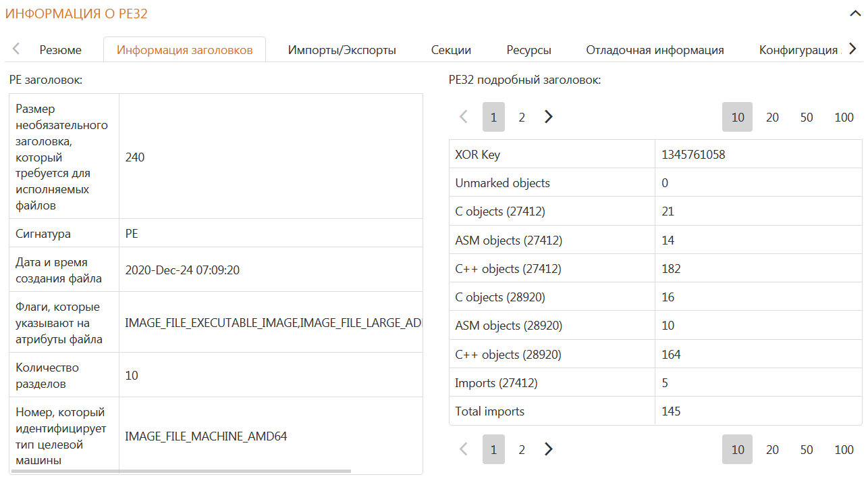Open the Резюме tab

coord(60,50)
